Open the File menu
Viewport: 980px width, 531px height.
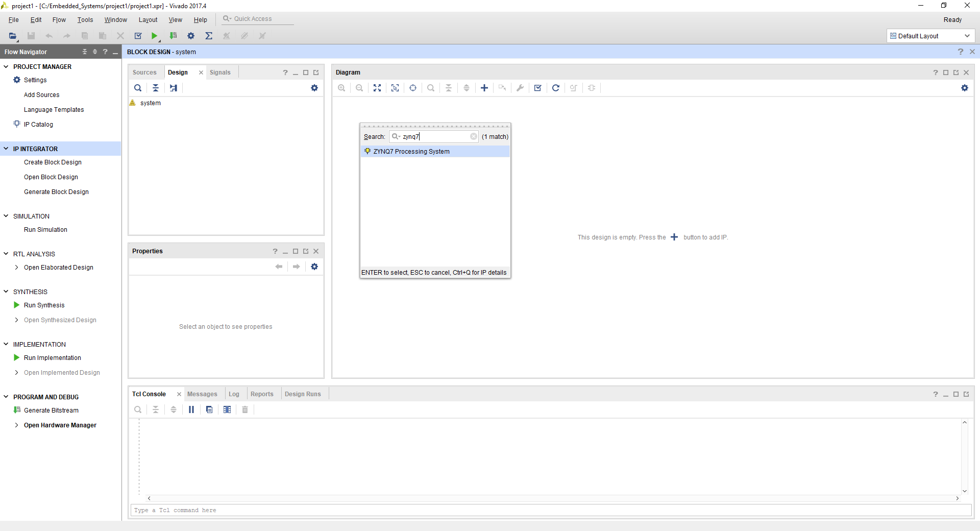(x=14, y=20)
